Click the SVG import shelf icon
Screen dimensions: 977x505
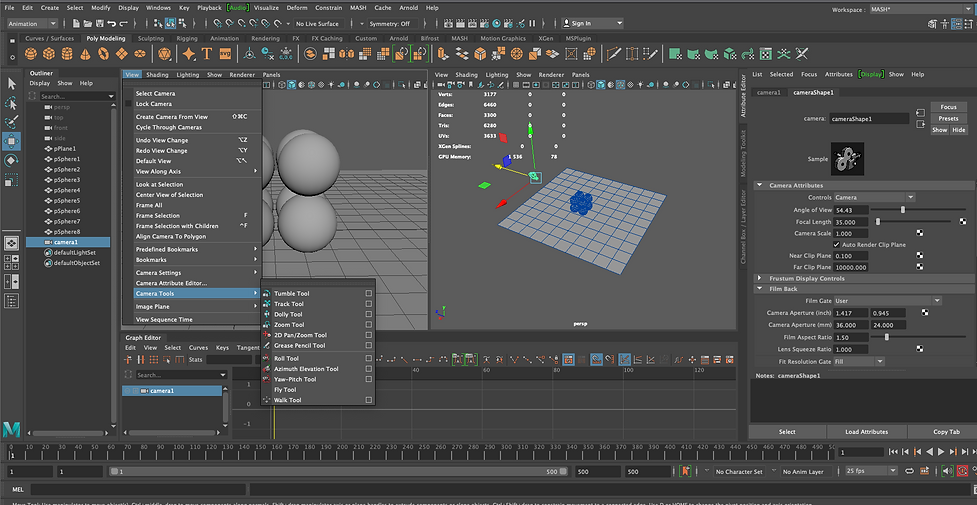[225, 54]
